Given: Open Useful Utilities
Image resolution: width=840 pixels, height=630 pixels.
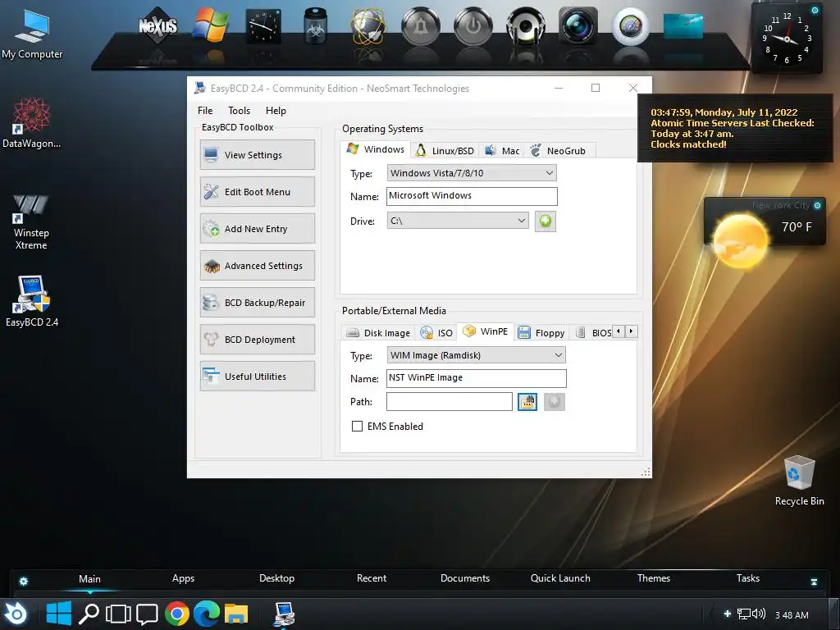Looking at the screenshot, I should (x=258, y=376).
